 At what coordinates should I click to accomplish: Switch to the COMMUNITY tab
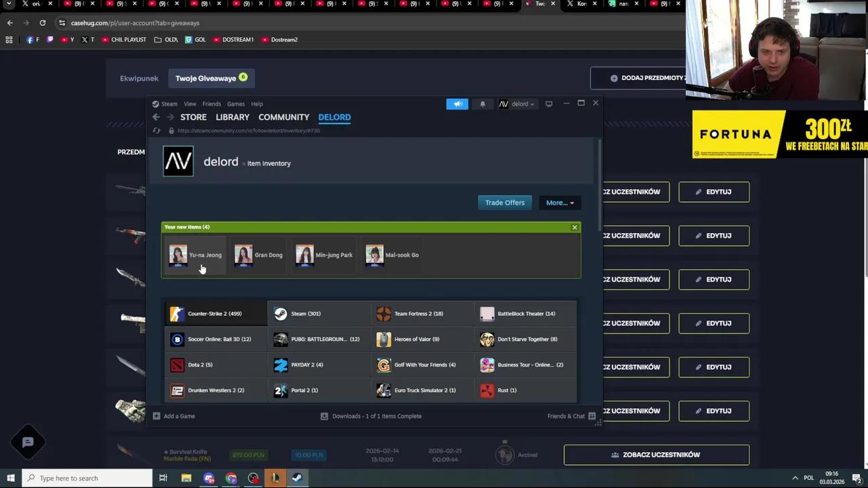283,117
